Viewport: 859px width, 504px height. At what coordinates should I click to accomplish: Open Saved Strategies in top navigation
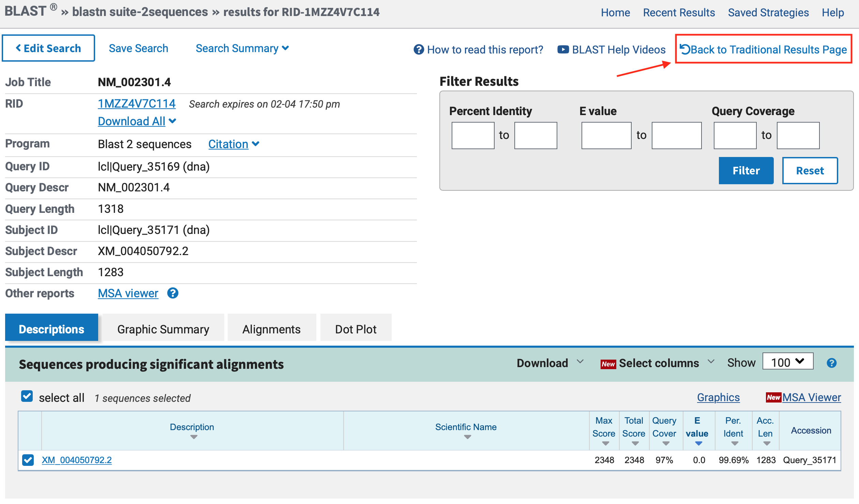[x=768, y=13]
